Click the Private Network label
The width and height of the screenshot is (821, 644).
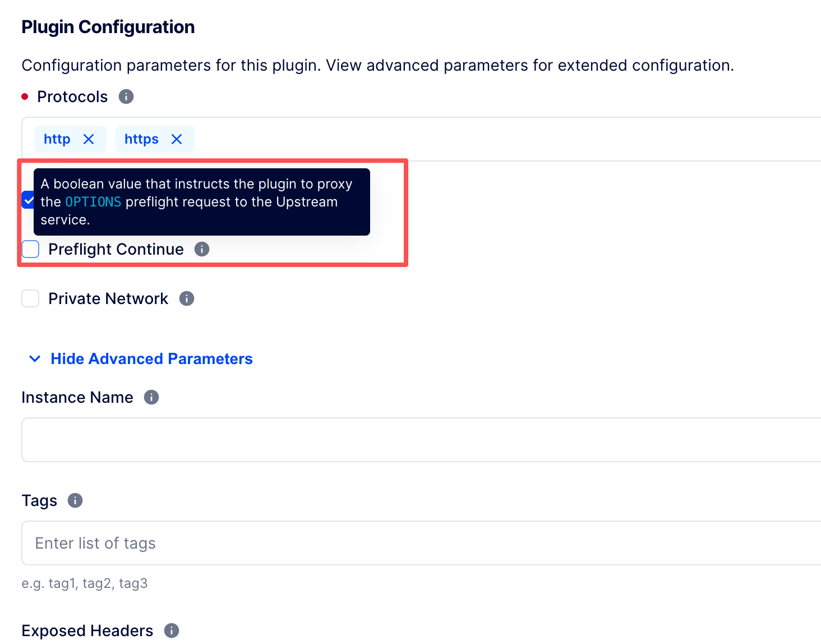(108, 298)
